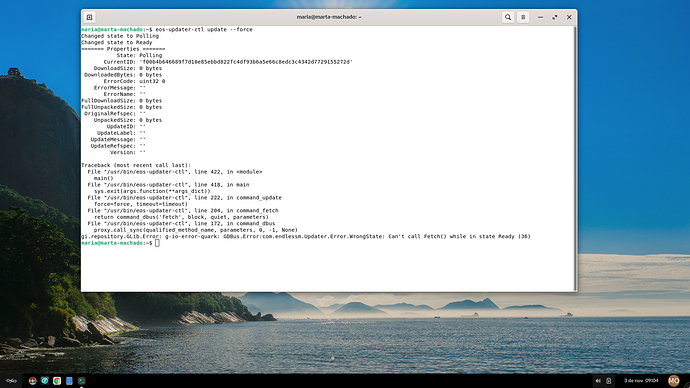
Task: Click the GLib.Error WrongState error message
Action: [x=306, y=236]
